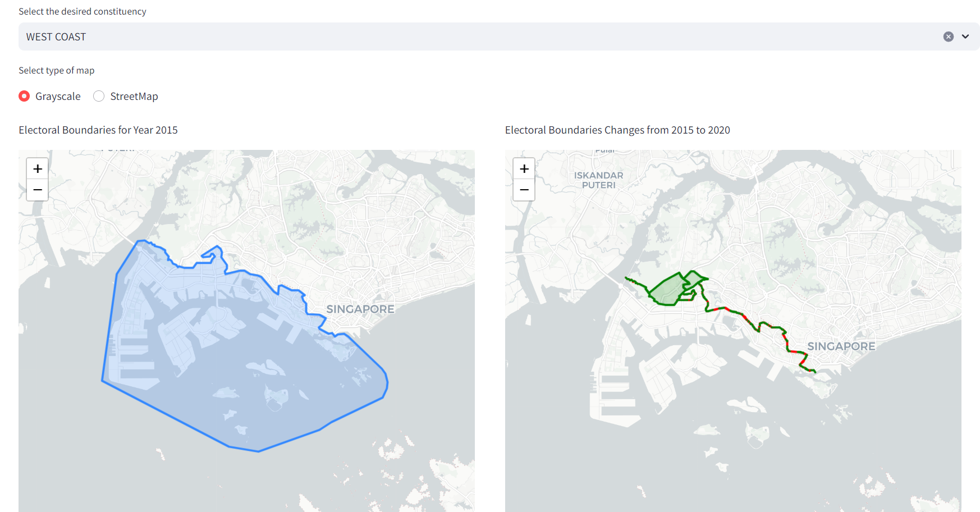Click the SINGAPORE label on the right map

(x=841, y=346)
